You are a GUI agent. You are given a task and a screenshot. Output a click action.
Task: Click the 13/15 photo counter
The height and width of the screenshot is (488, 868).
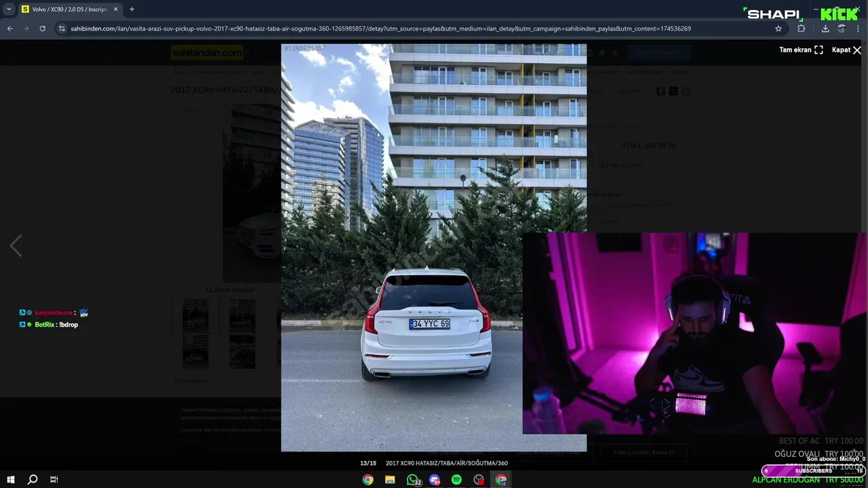[368, 463]
